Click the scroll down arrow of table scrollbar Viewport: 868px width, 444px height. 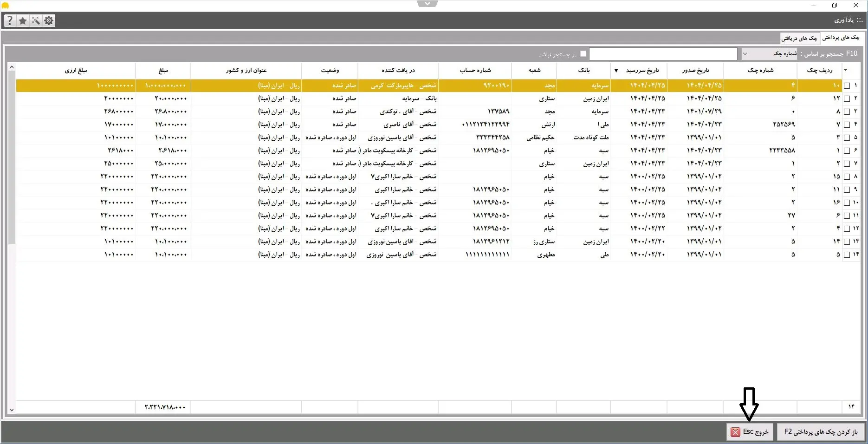tap(12, 410)
